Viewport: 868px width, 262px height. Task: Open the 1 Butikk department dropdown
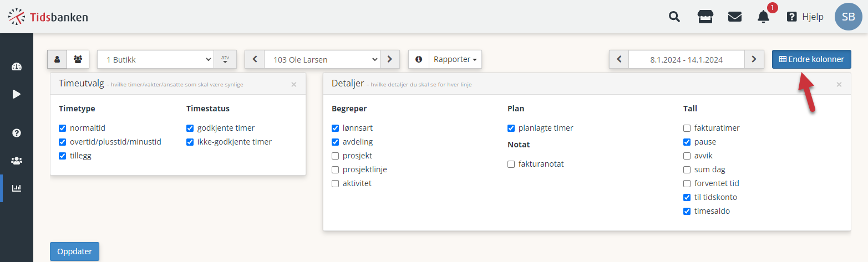pos(156,59)
